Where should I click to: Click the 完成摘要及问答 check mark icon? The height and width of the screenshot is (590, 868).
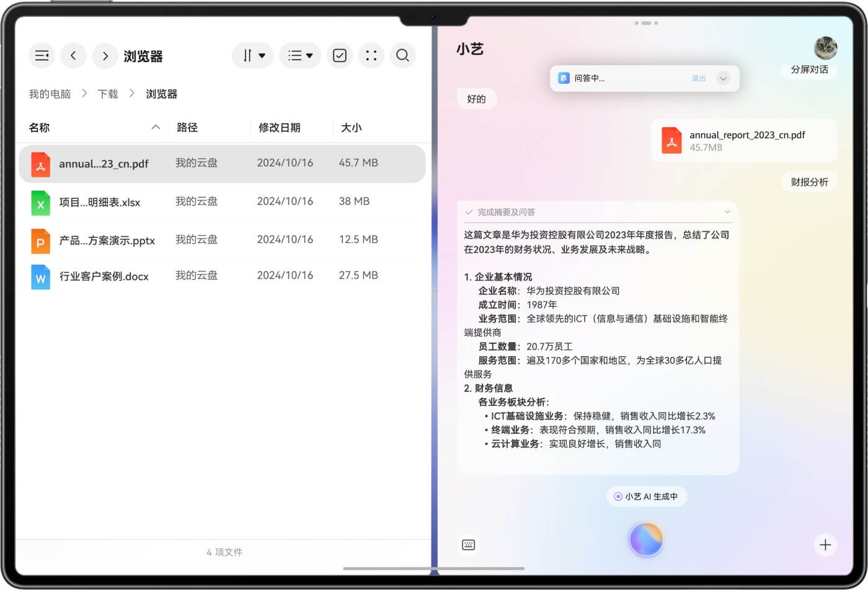point(469,212)
